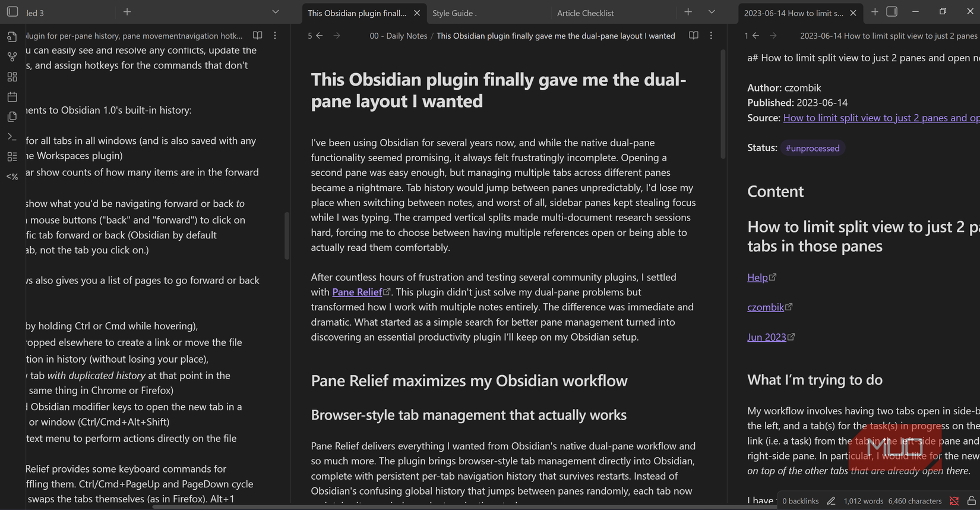Expand the middle pane tab list dropdown
The height and width of the screenshot is (510, 980).
coord(712,12)
